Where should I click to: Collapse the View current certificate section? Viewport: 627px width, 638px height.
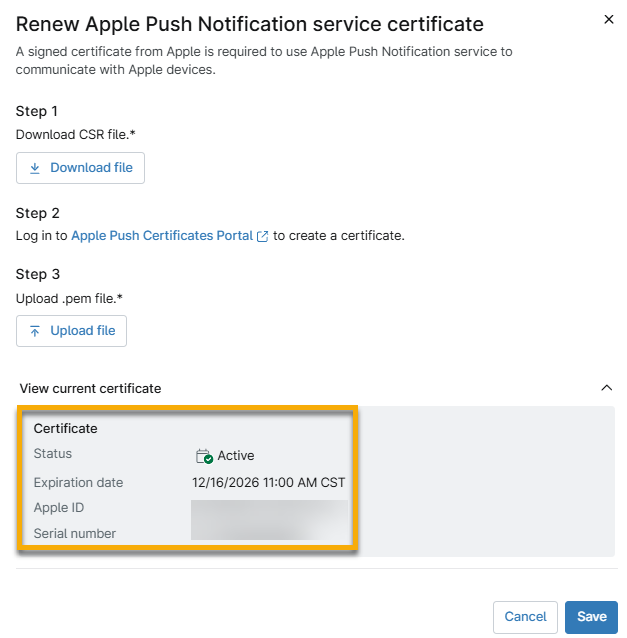[x=606, y=388]
